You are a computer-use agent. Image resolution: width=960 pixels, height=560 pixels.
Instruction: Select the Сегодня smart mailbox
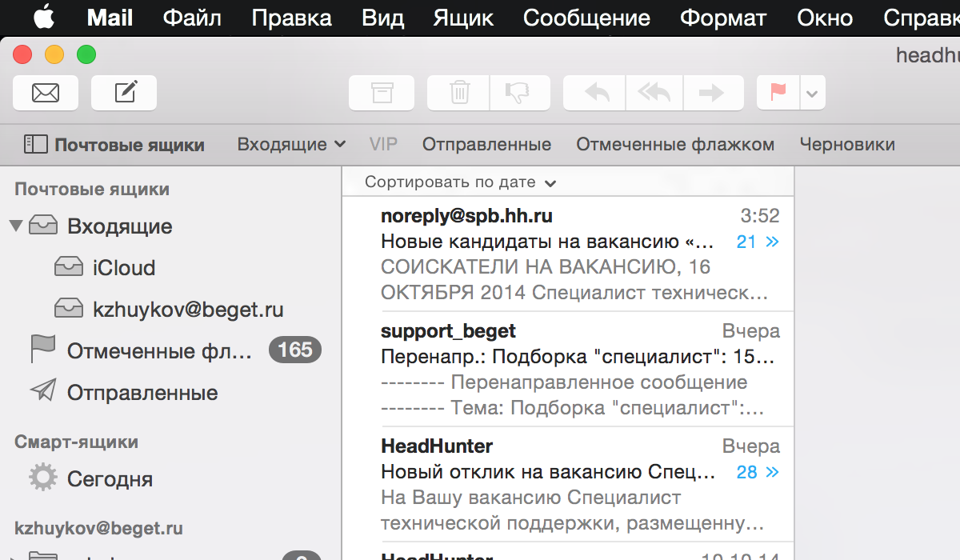[171, 479]
